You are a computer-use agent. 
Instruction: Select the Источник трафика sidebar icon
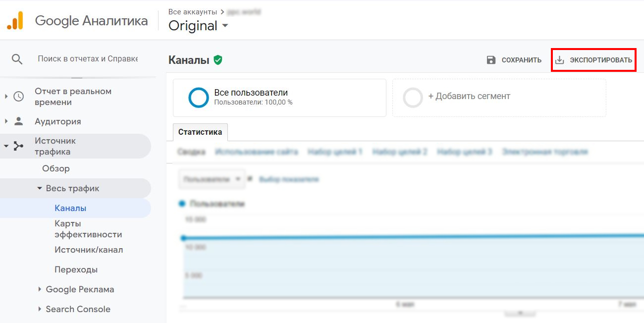18,146
